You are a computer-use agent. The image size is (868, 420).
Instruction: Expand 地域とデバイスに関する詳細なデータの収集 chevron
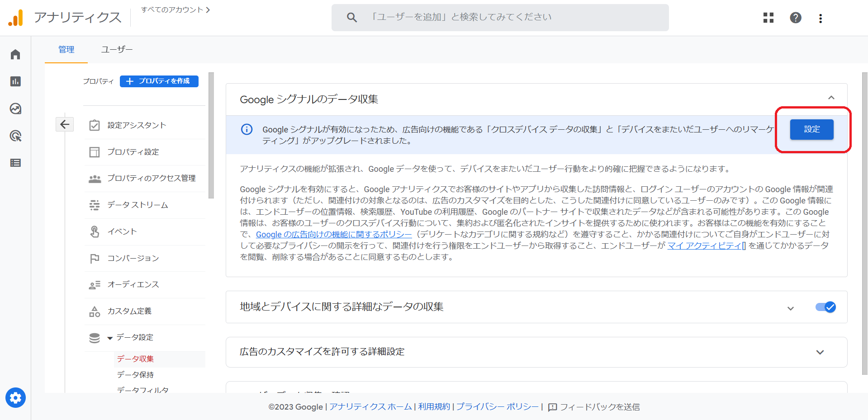click(790, 308)
